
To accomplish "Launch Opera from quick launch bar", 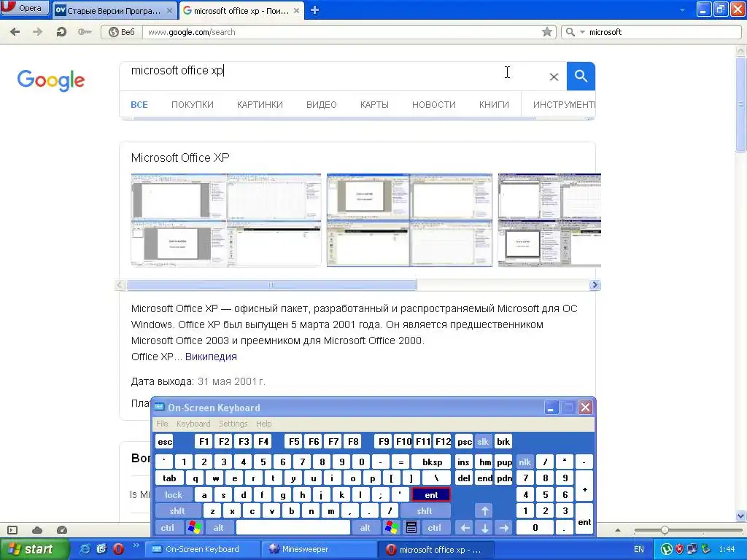I will click(118, 549).
